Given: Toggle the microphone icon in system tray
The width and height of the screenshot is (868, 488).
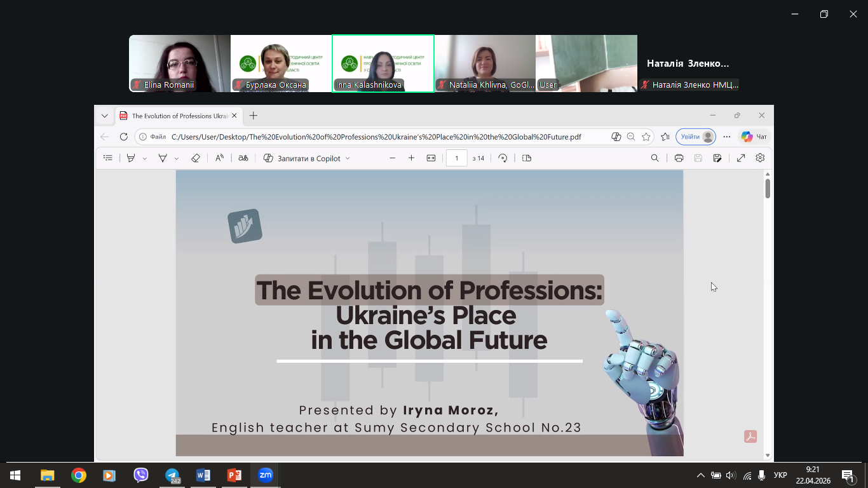Looking at the screenshot, I should [761, 475].
